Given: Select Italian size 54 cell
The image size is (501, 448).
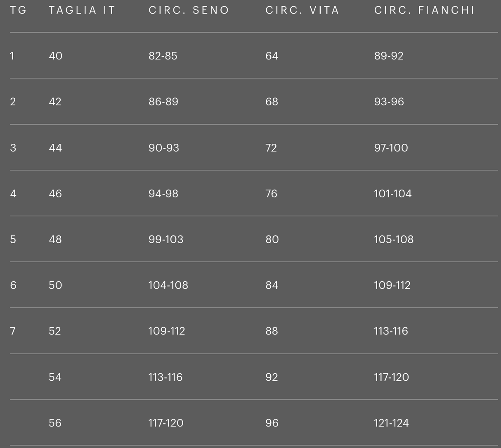Looking at the screenshot, I should pos(55,377).
